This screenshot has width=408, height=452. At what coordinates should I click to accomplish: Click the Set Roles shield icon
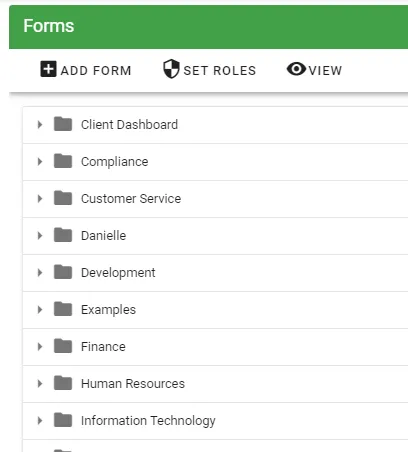pyautogui.click(x=171, y=69)
